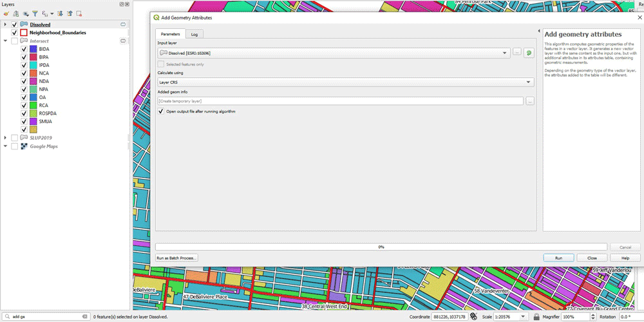The image size is (644, 322).
Task: Click the expand all layers icon
Action: click(x=61, y=14)
